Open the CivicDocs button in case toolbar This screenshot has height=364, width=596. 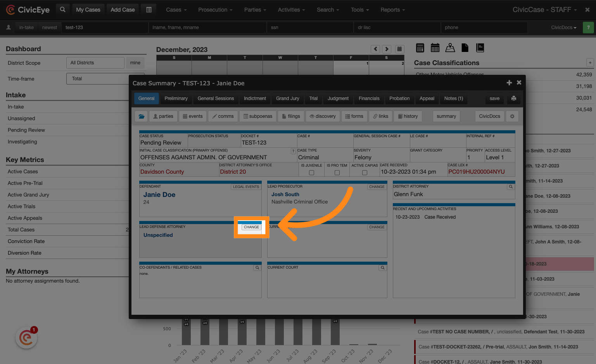(x=490, y=116)
